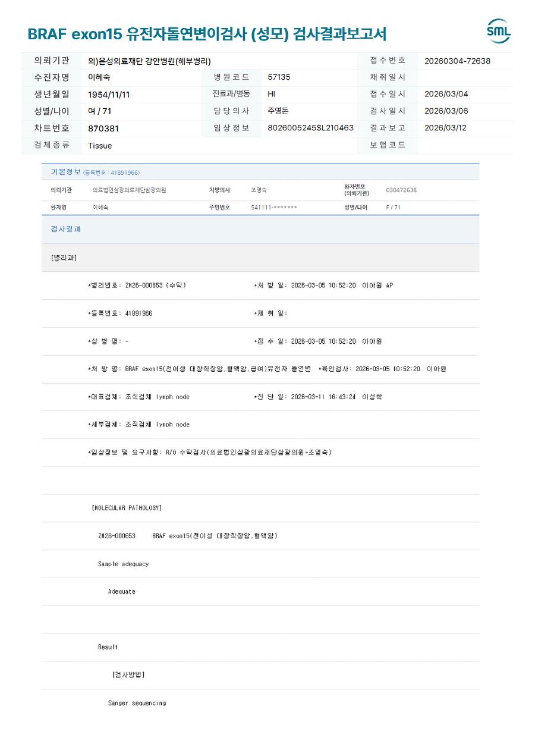Click the [MOLECULAR PATHOLOGY] heading

tap(127, 508)
